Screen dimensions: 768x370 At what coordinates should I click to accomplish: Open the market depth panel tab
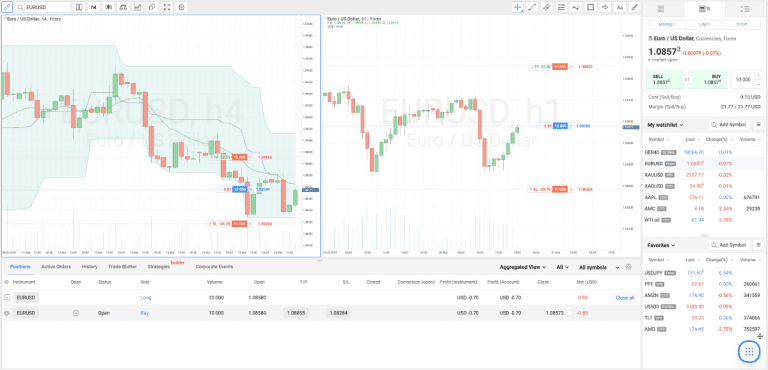(x=746, y=8)
